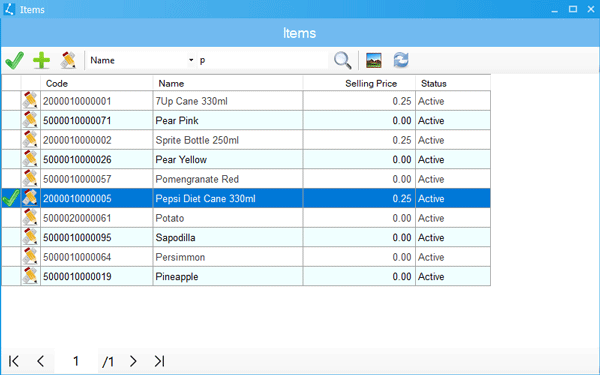Select code 5000020000061
This screenshot has width=600, height=375.
pyautogui.click(x=96, y=218)
